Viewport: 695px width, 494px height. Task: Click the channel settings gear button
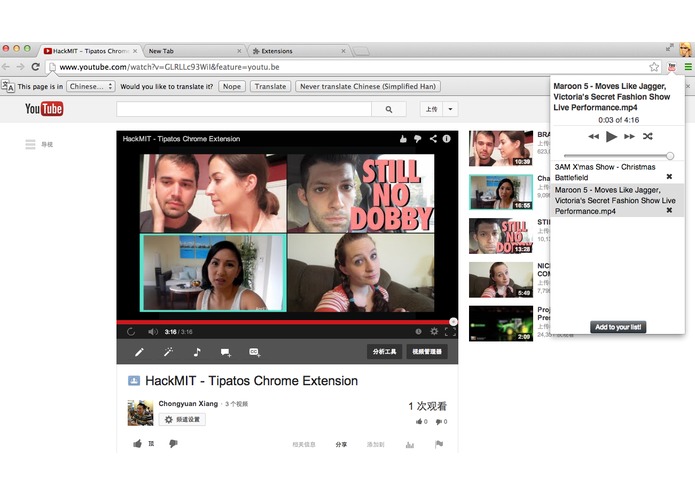pyautogui.click(x=182, y=420)
